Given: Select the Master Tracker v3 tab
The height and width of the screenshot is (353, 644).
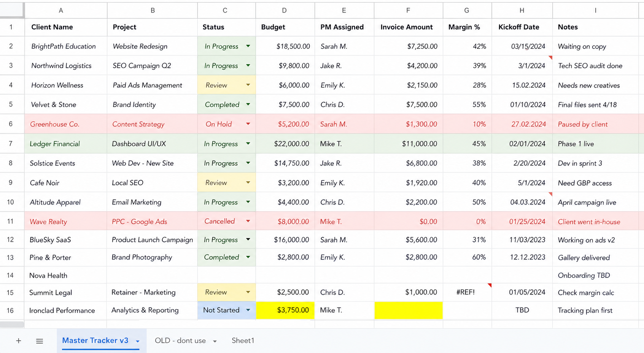Looking at the screenshot, I should tap(95, 340).
